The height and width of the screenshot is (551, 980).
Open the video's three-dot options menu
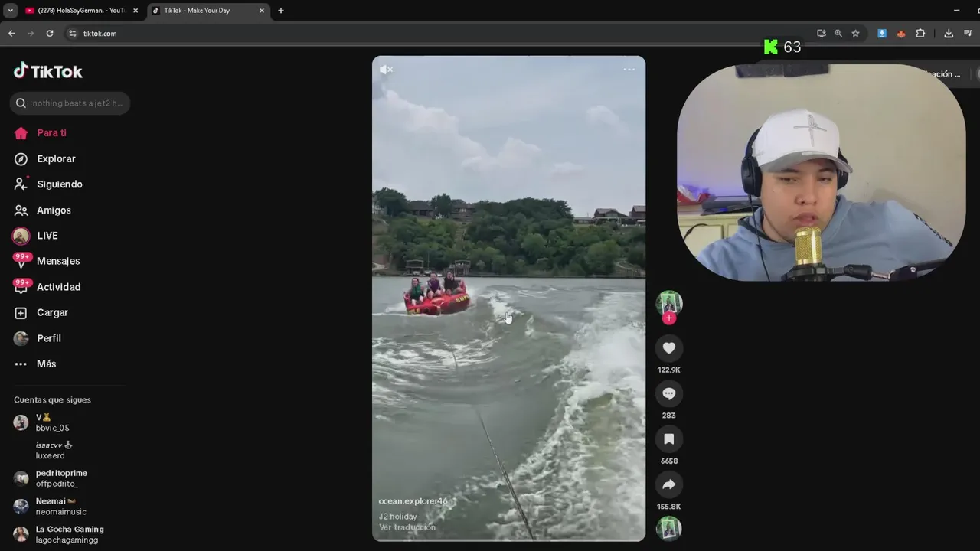(629, 70)
